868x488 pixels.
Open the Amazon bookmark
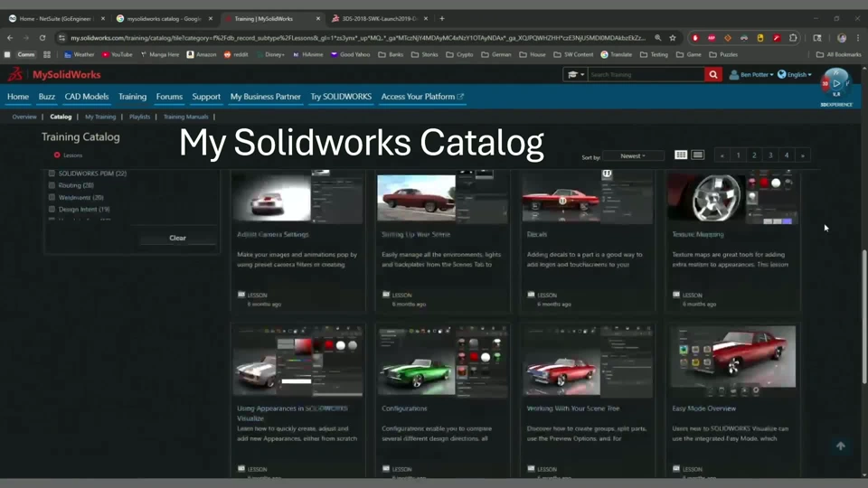point(202,55)
